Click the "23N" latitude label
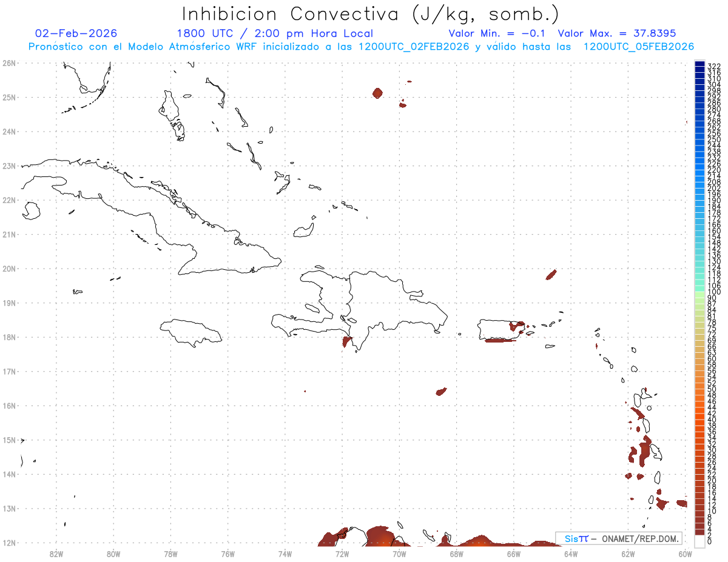728x562 pixels. click(x=8, y=166)
